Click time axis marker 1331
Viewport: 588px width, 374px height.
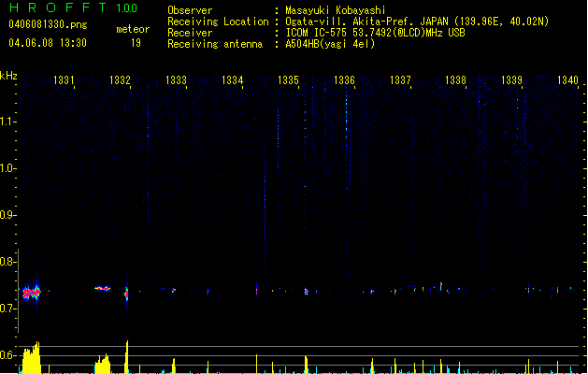[x=64, y=80]
